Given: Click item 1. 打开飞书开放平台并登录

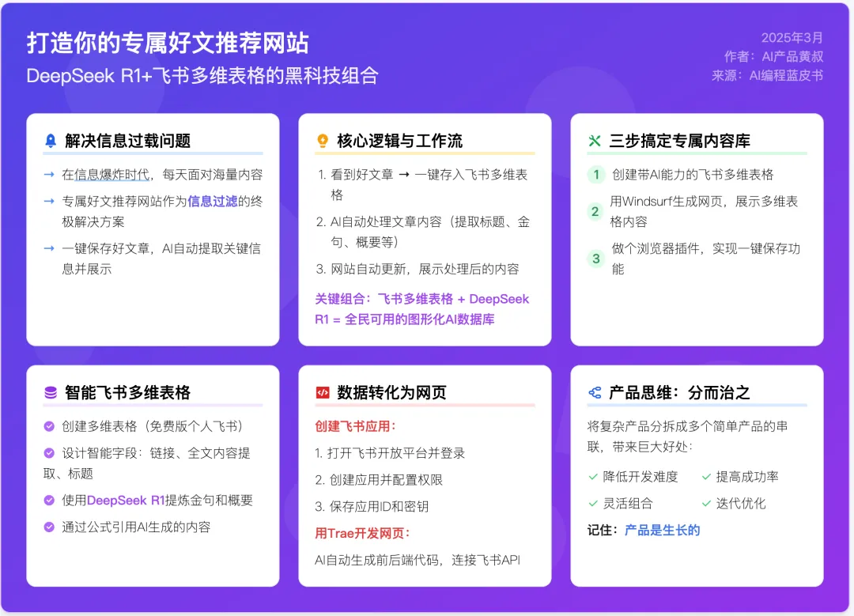Looking at the screenshot, I should [x=390, y=453].
